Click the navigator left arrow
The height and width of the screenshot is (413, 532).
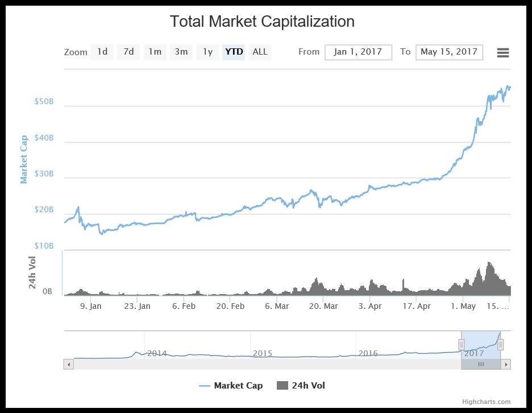(69, 364)
